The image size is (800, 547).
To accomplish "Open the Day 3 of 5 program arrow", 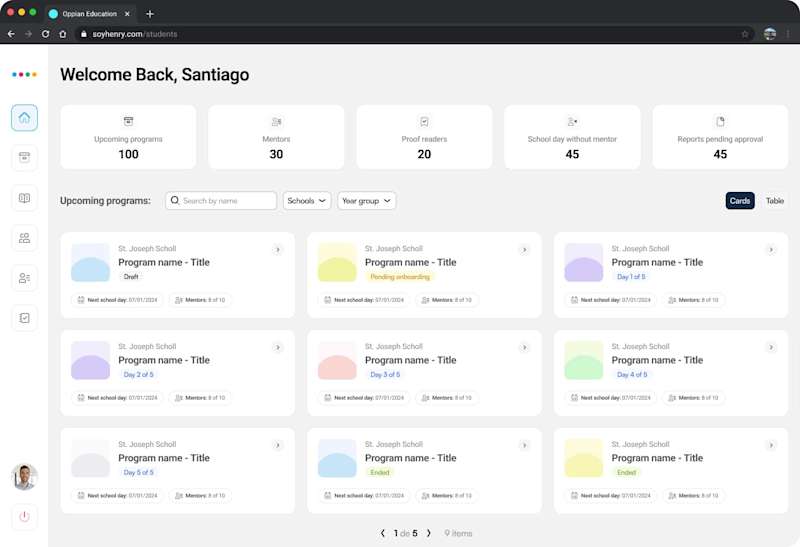I will click(524, 347).
